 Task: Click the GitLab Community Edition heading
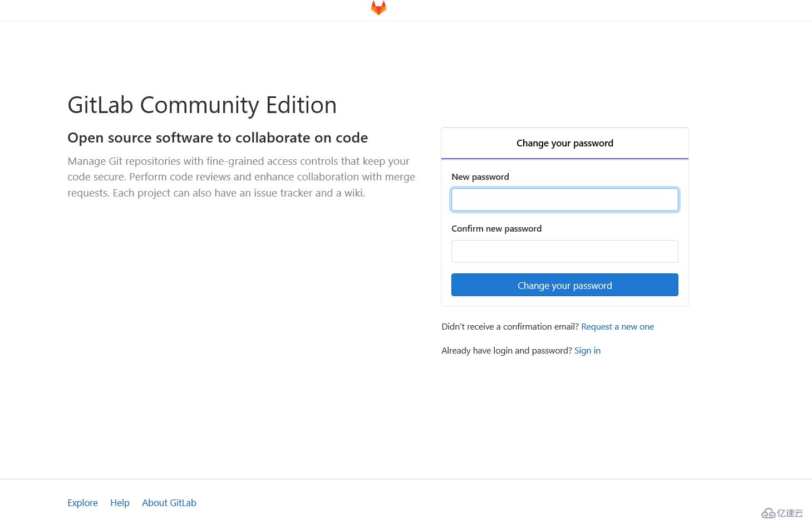point(202,105)
